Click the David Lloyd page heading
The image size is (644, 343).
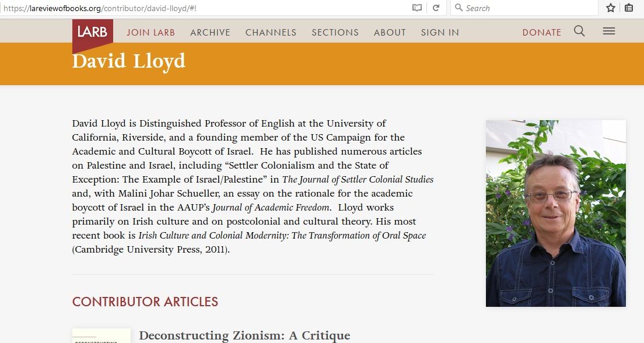click(129, 61)
